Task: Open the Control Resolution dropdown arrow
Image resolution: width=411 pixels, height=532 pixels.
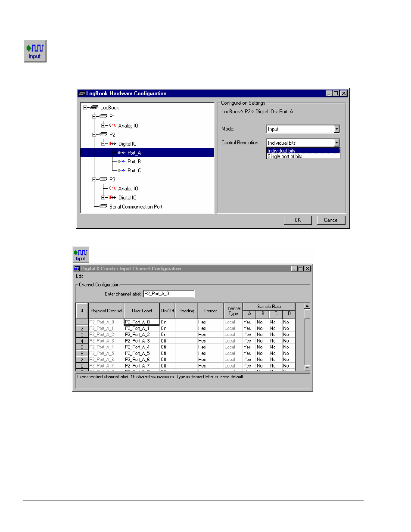Action: tap(336, 143)
